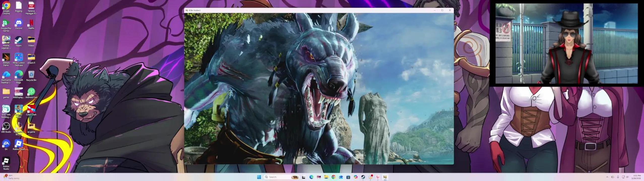Maximize the Killer Instinct window
Image resolution: width=644 pixels, height=181 pixels.
click(x=442, y=10)
